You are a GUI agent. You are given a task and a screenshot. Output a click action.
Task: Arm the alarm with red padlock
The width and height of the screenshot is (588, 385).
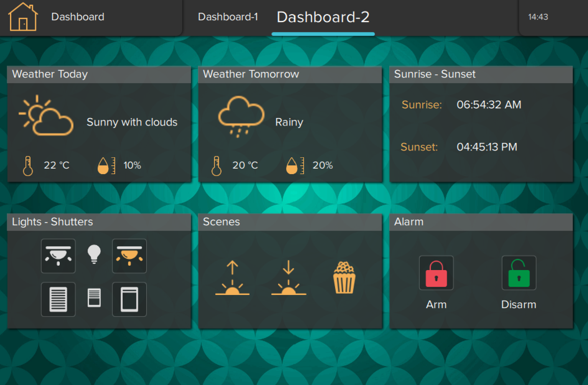(436, 273)
